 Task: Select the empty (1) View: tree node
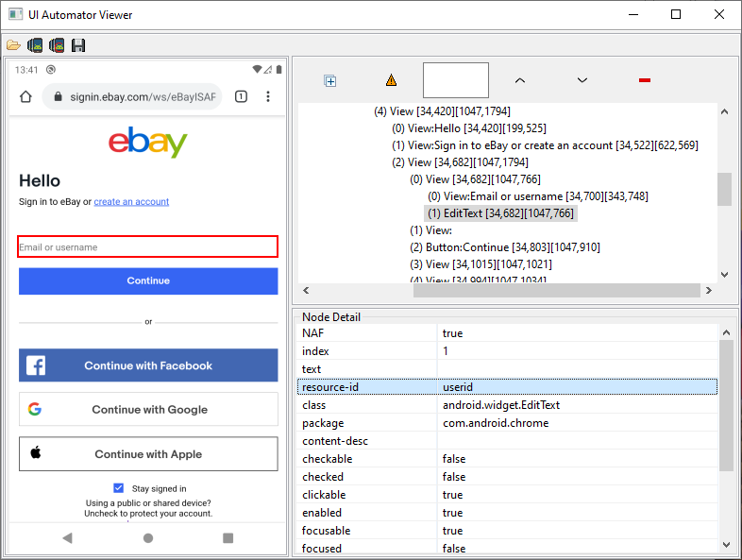coord(430,230)
